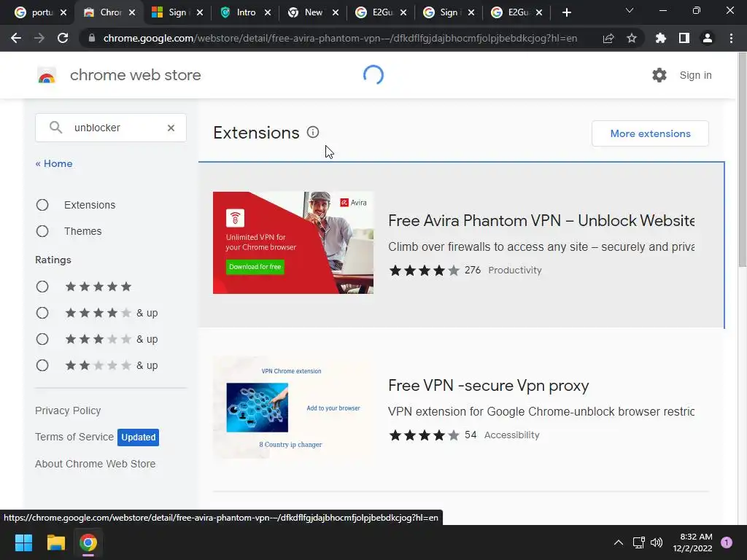Open the volume tray icon
This screenshot has height=560, width=747.
(x=657, y=542)
